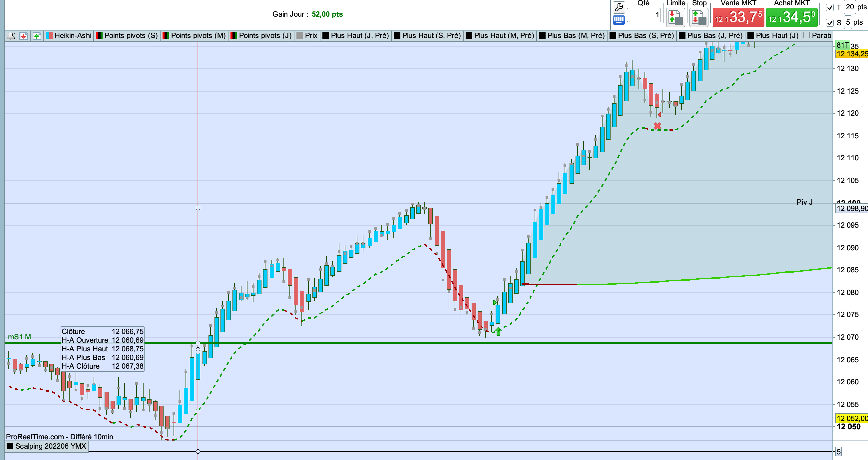Click the green up-arrow buy order icon
868x460 pixels.
tap(37, 36)
